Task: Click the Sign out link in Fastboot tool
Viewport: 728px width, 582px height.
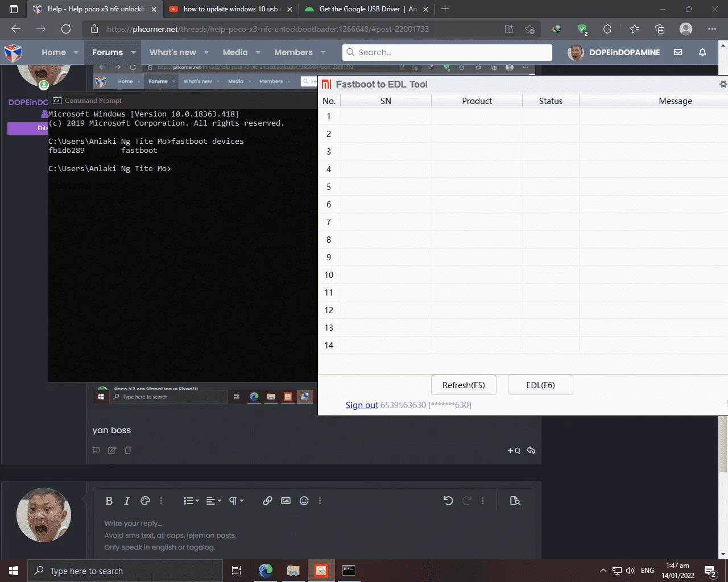Action: pyautogui.click(x=362, y=405)
